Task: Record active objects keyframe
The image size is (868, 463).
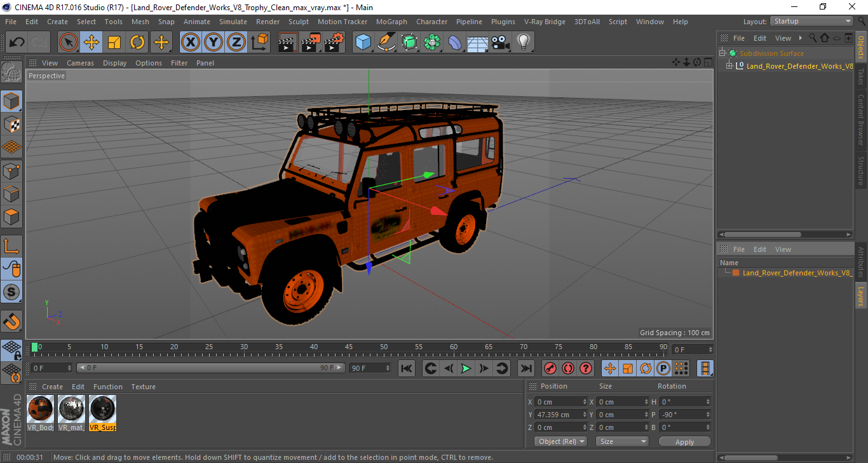Action: point(550,368)
